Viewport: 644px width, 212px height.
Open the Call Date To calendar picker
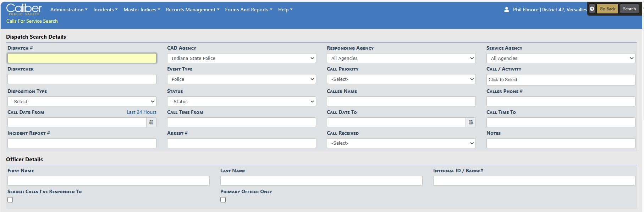point(470,122)
